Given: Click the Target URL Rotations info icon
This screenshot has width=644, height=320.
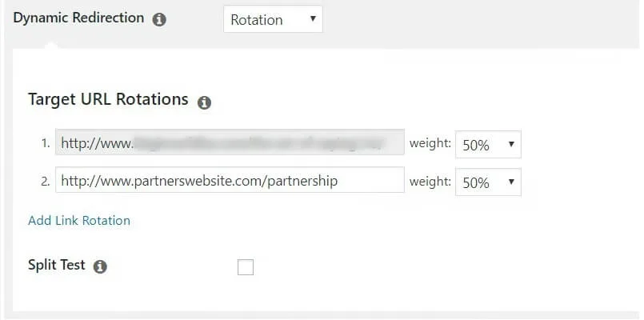Looking at the screenshot, I should (204, 102).
